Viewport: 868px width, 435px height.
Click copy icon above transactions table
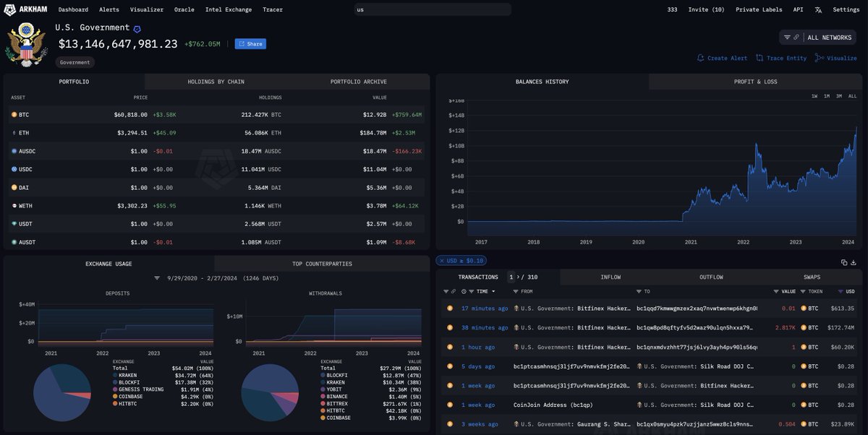[x=844, y=262]
